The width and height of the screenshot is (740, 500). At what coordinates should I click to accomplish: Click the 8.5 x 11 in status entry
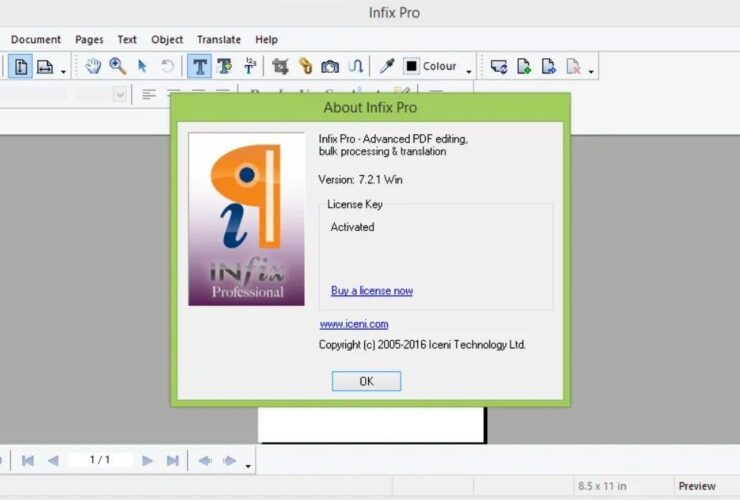click(602, 486)
